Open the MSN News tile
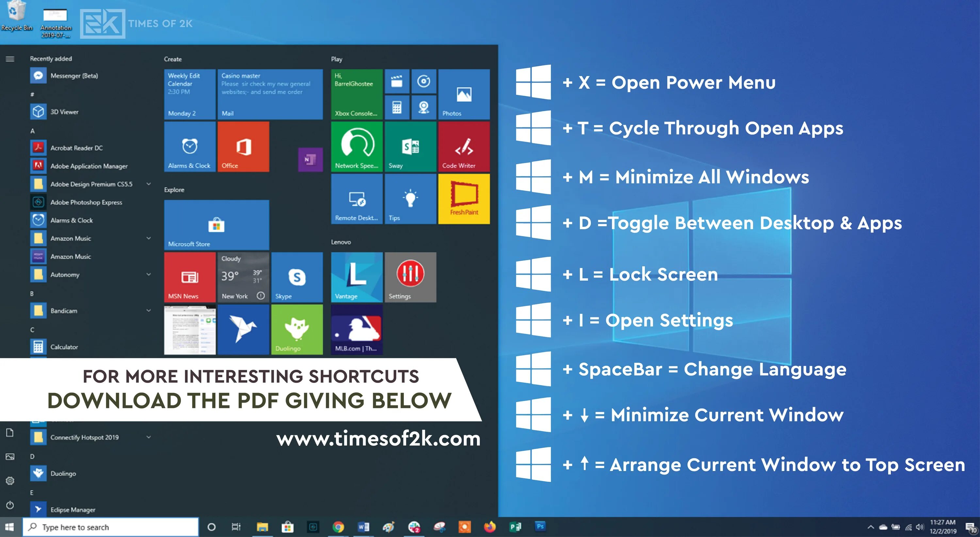Viewport: 980px width, 537px height. coord(190,277)
